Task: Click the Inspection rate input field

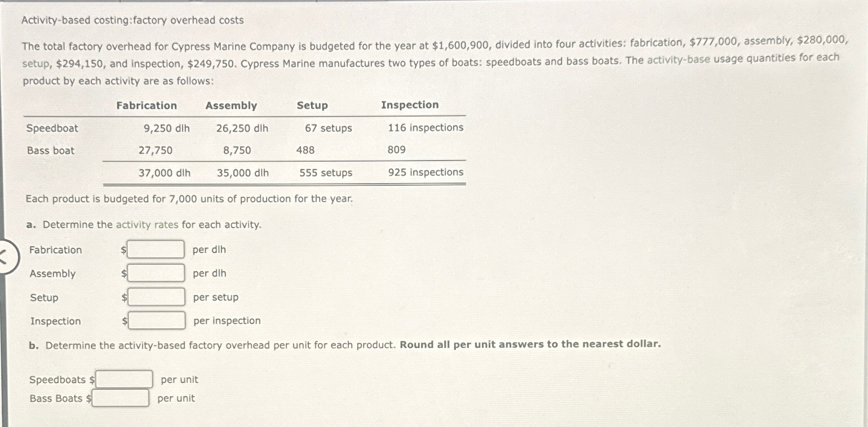Action: pyautogui.click(x=157, y=320)
